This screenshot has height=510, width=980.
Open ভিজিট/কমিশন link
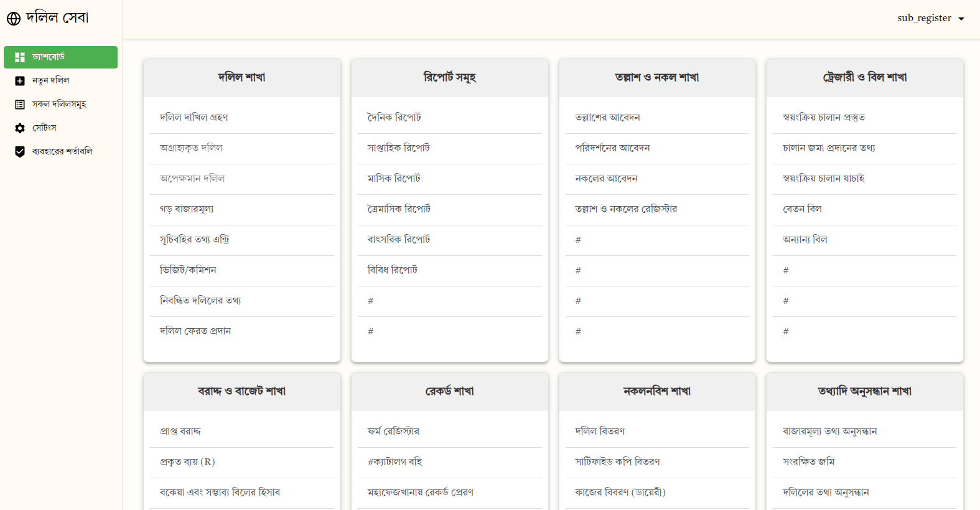point(188,270)
